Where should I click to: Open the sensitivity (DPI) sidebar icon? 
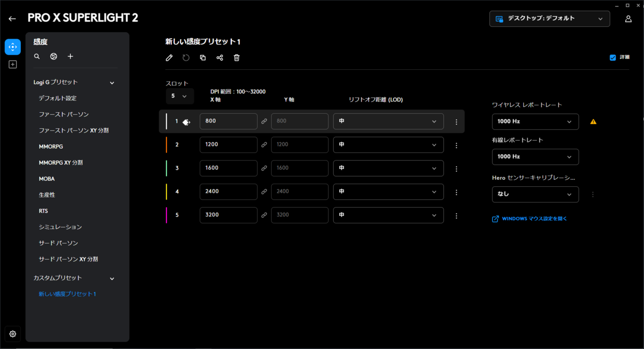click(13, 47)
